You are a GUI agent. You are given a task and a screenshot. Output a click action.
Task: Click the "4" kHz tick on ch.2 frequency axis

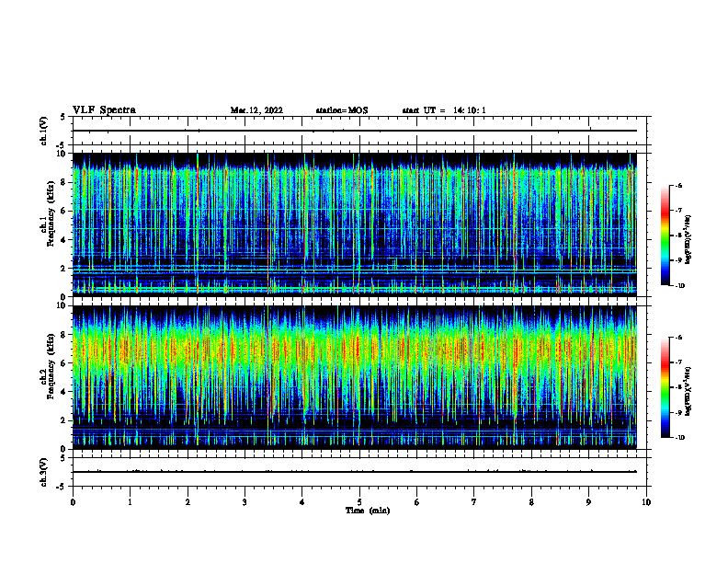[64, 392]
